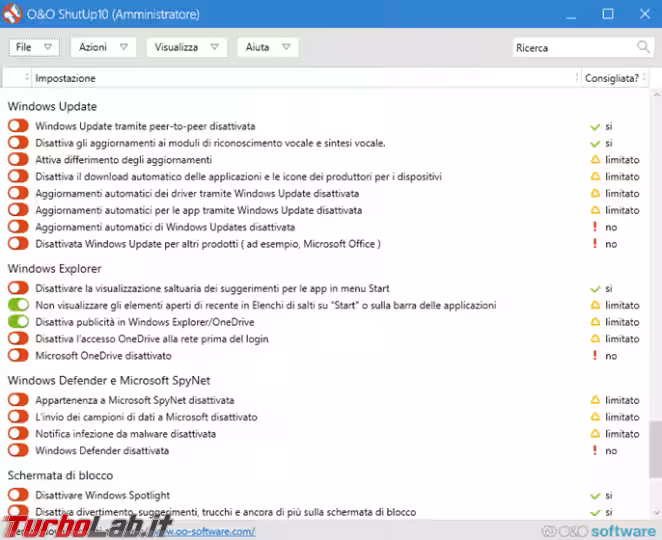The height and width of the screenshot is (540, 662).
Task: Open the Visualizza dropdown menu
Action: (x=187, y=47)
